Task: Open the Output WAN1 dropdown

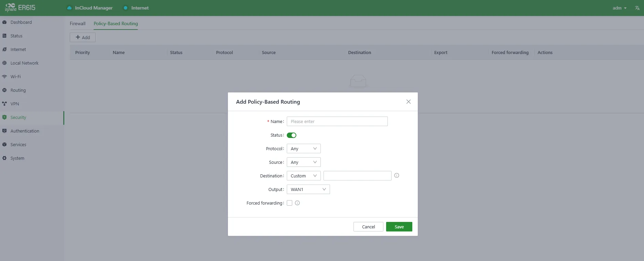Action: pos(308,189)
